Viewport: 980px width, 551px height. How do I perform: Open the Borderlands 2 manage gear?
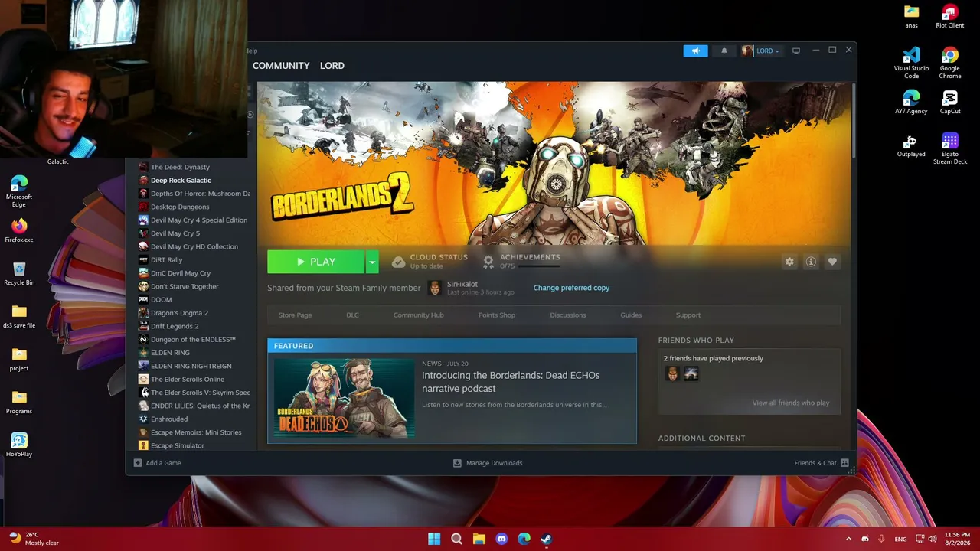click(789, 262)
